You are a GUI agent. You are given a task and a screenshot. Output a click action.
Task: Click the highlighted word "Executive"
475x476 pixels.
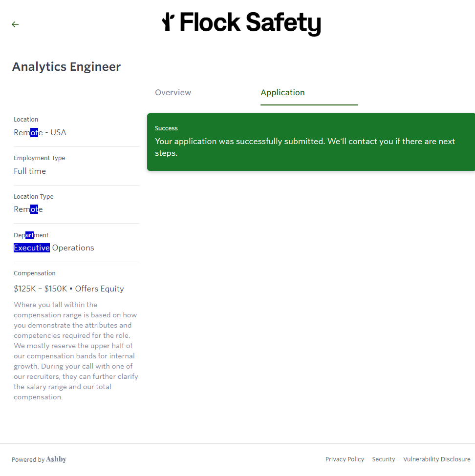[x=32, y=248]
